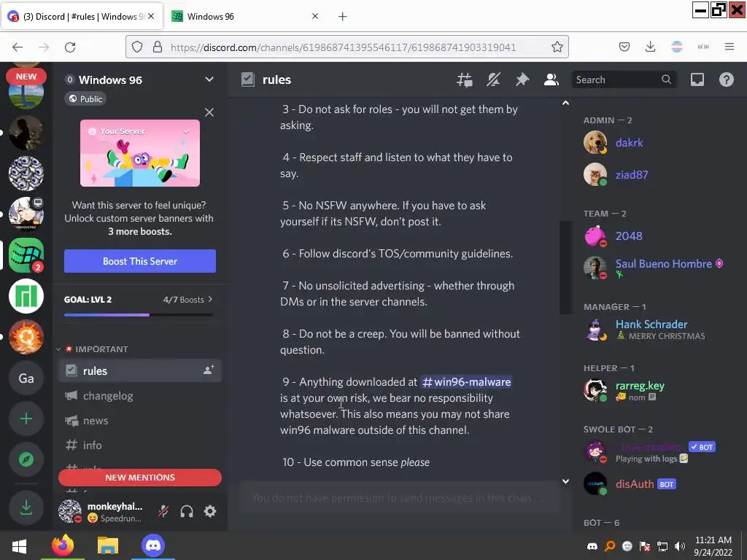Open the Ga server icon
747x560 pixels.
(x=26, y=378)
